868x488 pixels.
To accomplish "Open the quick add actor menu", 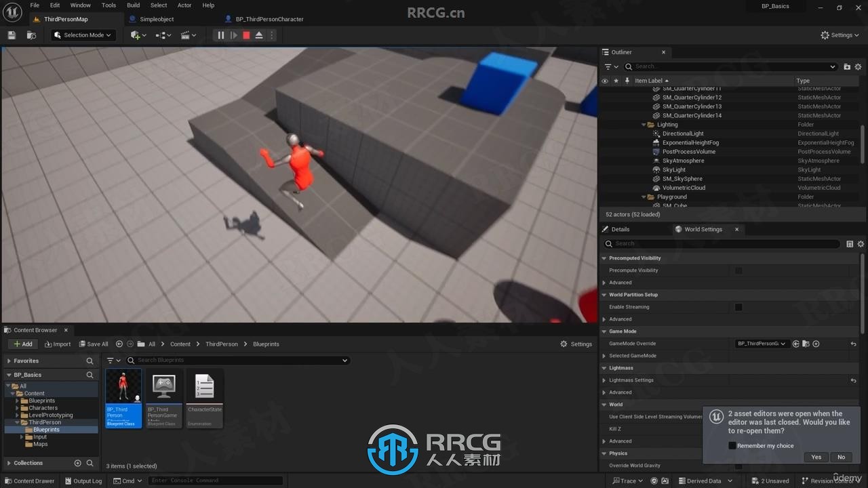I will [x=138, y=35].
